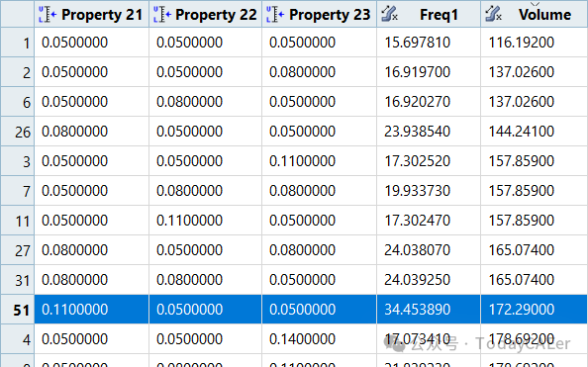The image size is (588, 367).
Task: Click the response icon beside Freq1
Action: tap(389, 14)
